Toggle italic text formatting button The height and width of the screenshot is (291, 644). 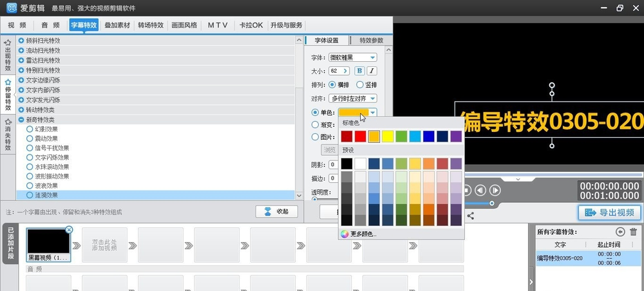372,71
